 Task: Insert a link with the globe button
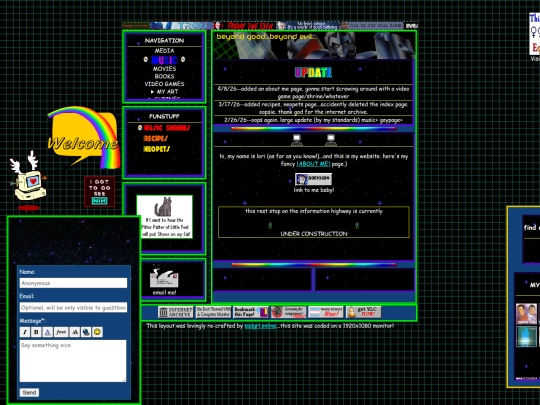[86, 332]
